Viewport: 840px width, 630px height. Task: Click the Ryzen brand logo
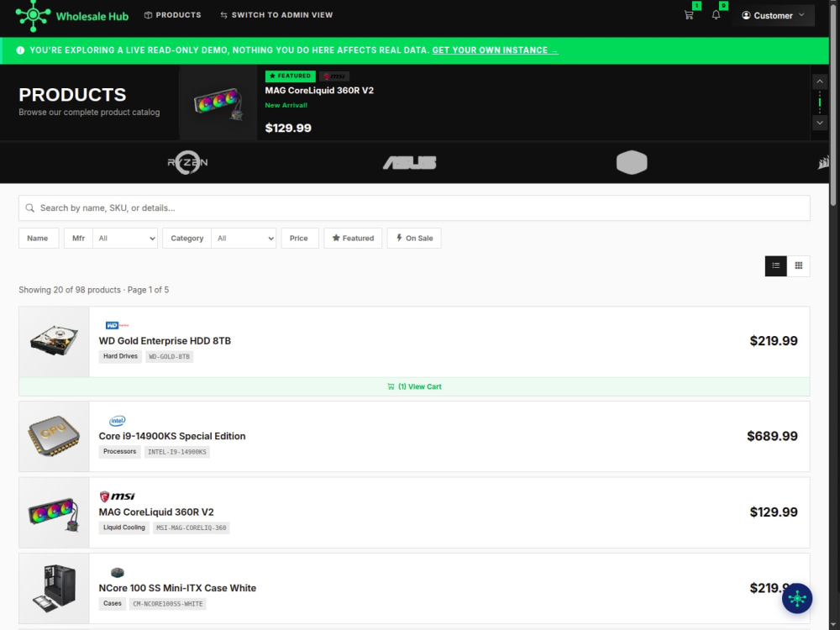click(x=187, y=162)
